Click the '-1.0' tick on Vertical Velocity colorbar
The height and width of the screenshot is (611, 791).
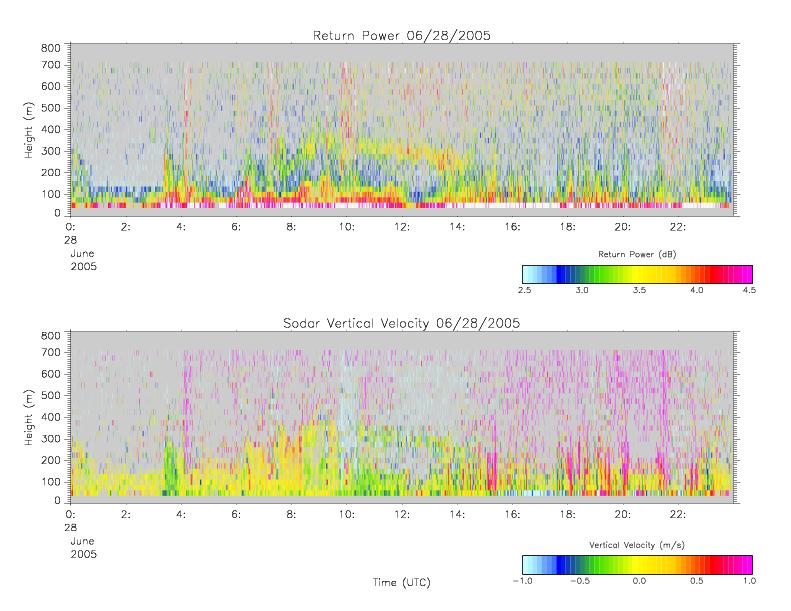(x=523, y=581)
